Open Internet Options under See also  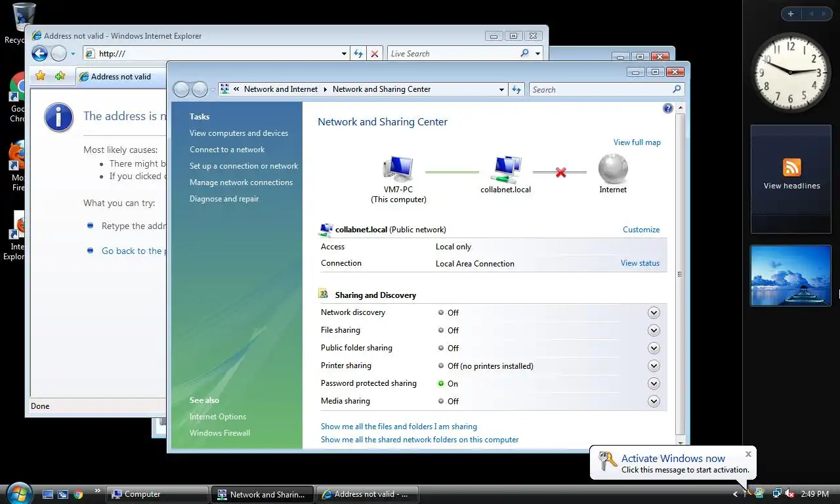click(x=218, y=417)
